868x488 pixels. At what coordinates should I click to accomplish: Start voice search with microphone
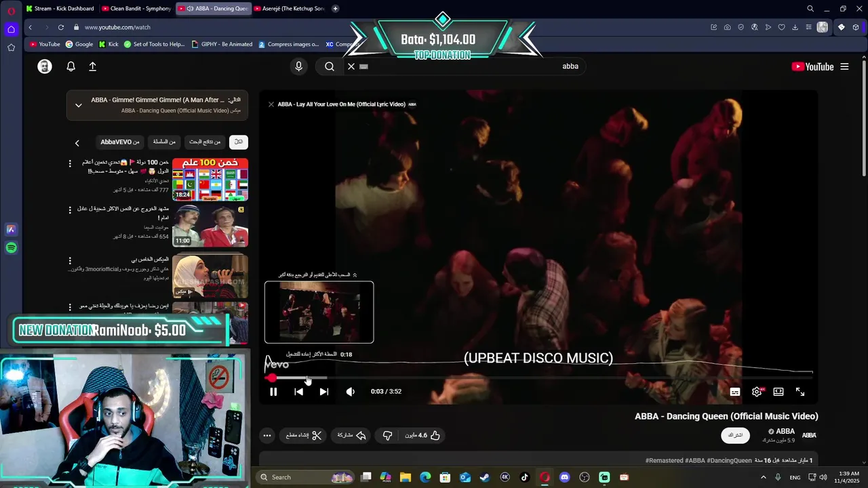tap(298, 66)
